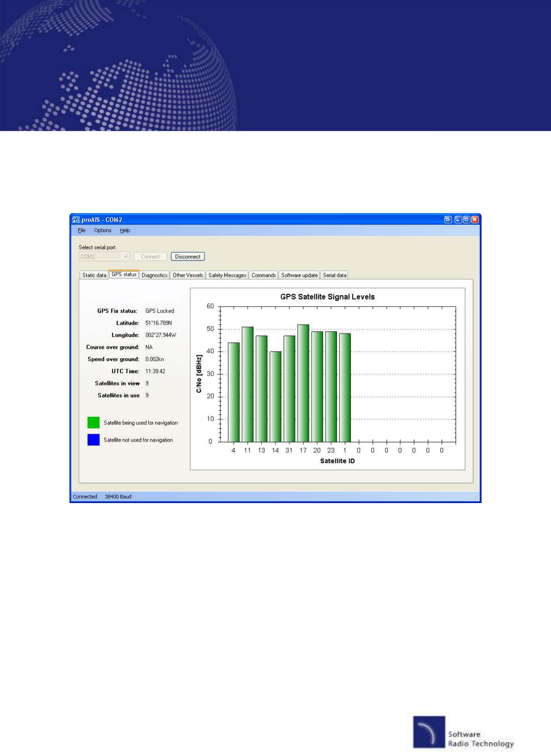This screenshot has width=551, height=756.
Task: Show the Serial data tab
Action: (x=335, y=275)
